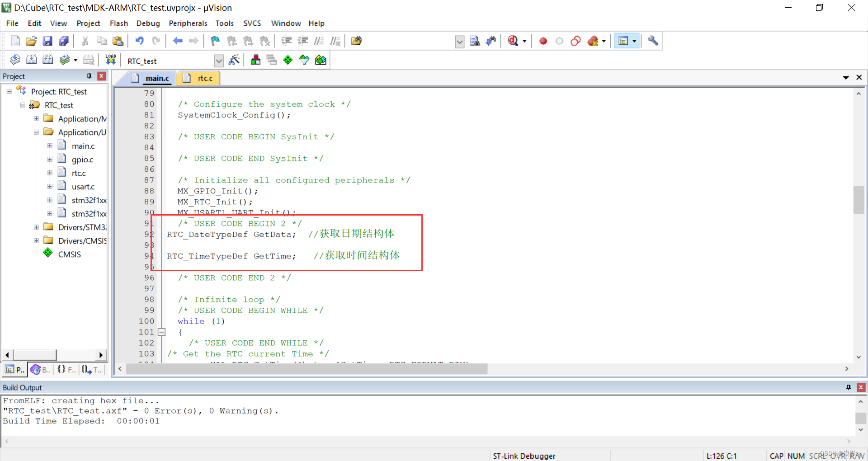This screenshot has width=868, height=461.
Task: Open the Flash menu
Action: (x=119, y=24)
